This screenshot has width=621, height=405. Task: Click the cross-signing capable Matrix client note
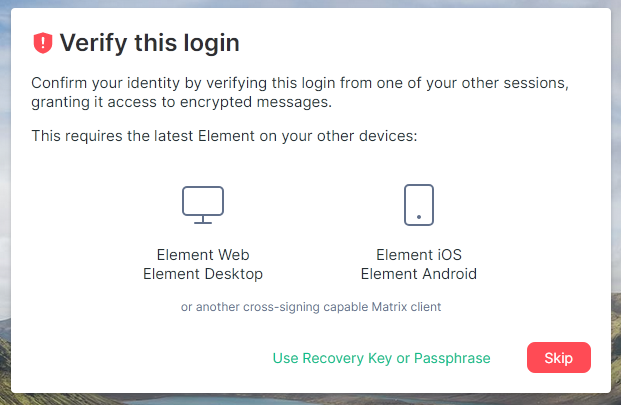point(311,307)
